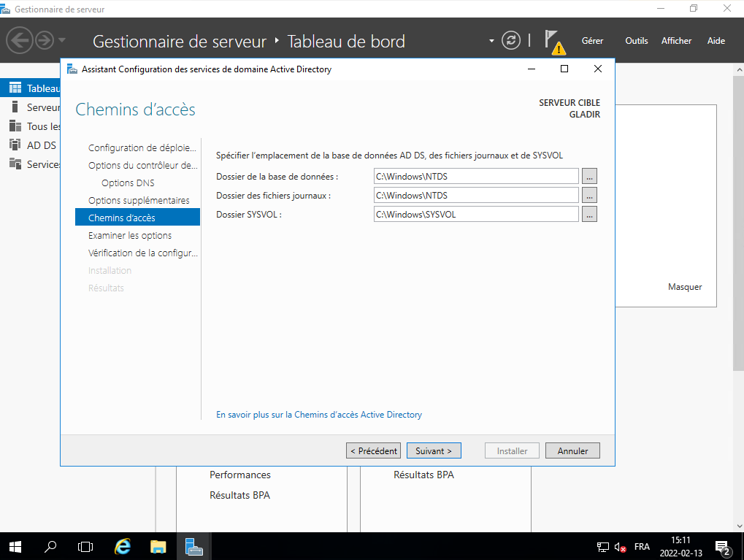Select the Options DNS wizard step
This screenshot has height=560, width=744.
tap(128, 183)
